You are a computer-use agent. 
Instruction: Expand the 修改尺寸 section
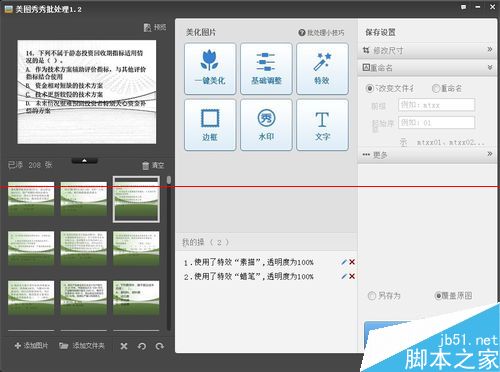pyautogui.click(x=427, y=50)
